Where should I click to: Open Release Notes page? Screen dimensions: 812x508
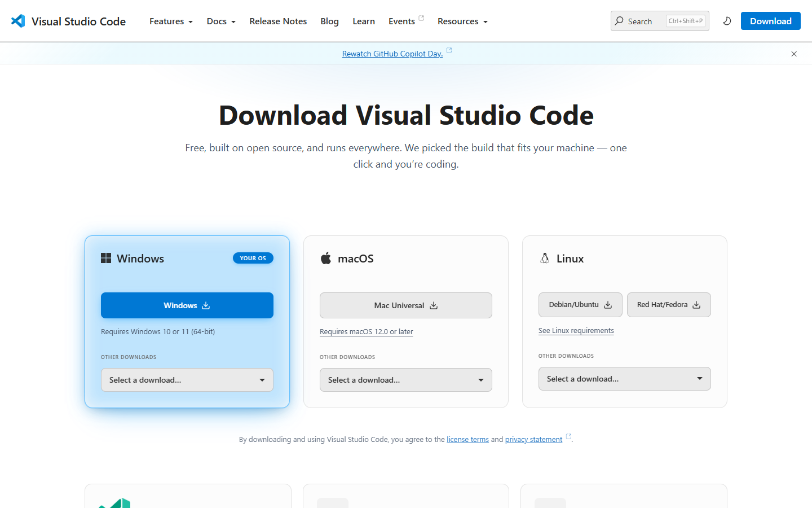278,21
